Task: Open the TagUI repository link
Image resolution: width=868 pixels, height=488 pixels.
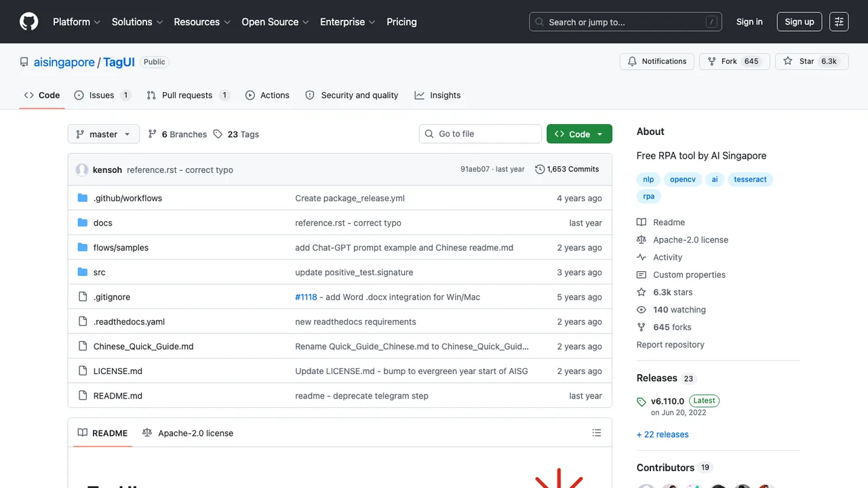Action: [119, 62]
